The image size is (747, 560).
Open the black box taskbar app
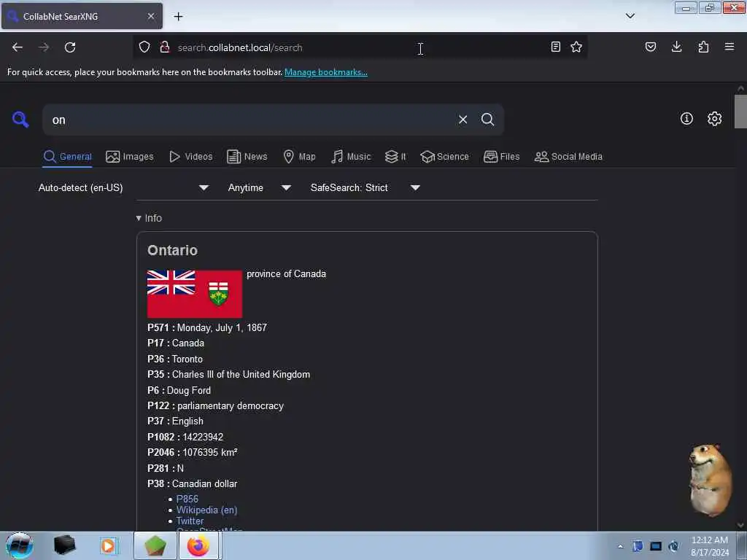coord(64,545)
